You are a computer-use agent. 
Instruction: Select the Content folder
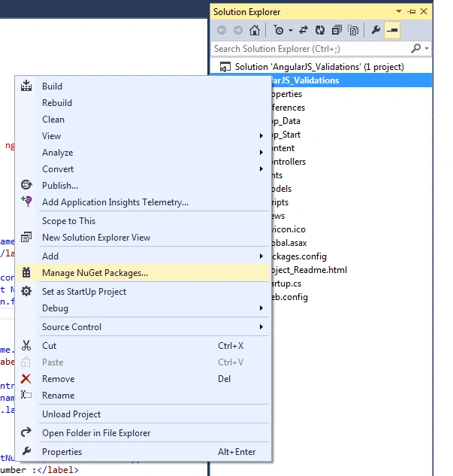(283, 148)
